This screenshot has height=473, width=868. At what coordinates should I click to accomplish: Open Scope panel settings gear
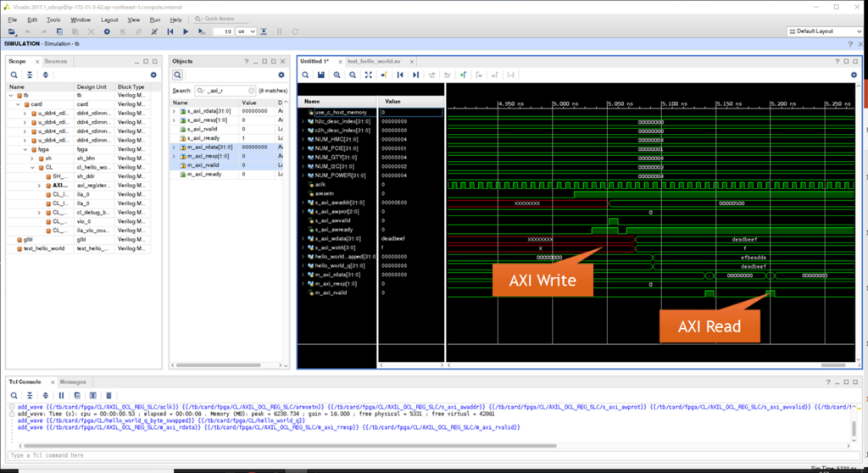153,75
